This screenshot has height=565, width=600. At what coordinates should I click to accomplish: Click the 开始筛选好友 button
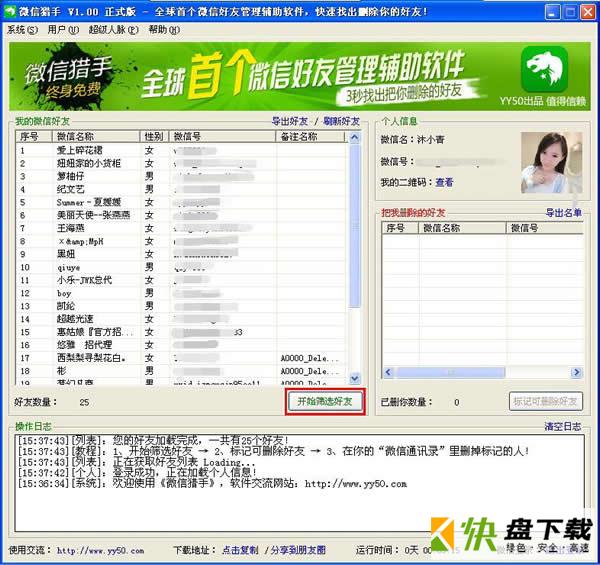(325, 401)
